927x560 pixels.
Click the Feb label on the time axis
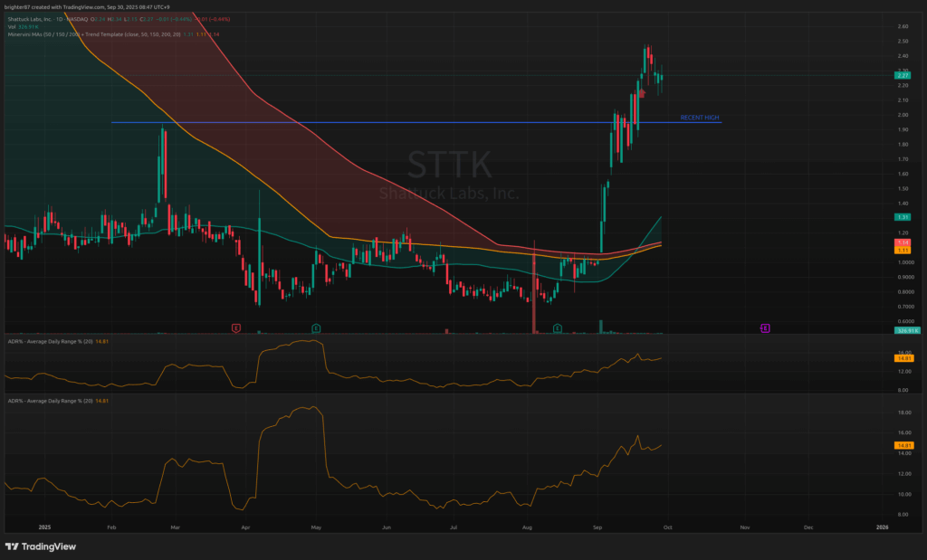pyautogui.click(x=111, y=527)
